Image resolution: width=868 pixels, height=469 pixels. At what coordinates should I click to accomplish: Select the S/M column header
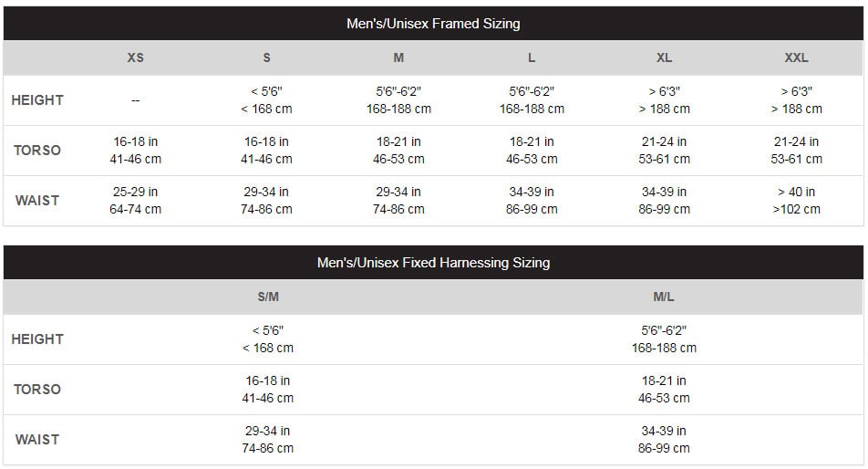[x=268, y=297]
